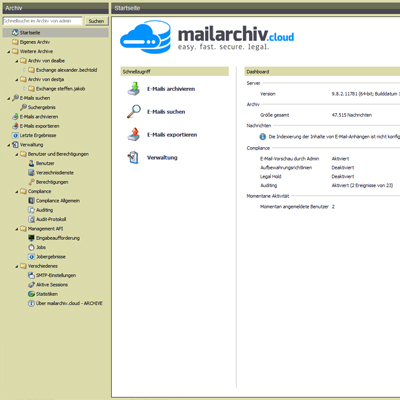Click the Startseite globe icon in tree
This screenshot has height=400, width=400.
15,33
